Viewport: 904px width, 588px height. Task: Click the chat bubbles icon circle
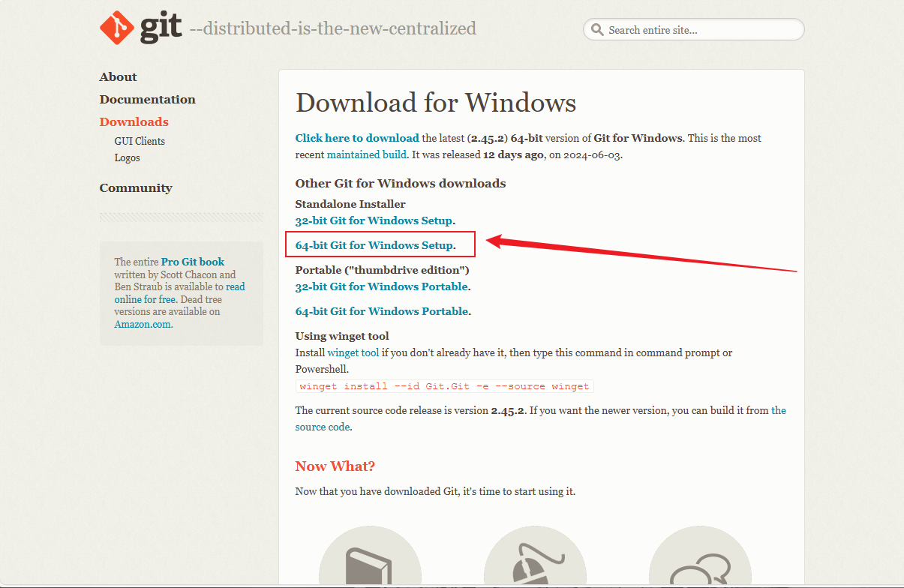[x=700, y=556]
